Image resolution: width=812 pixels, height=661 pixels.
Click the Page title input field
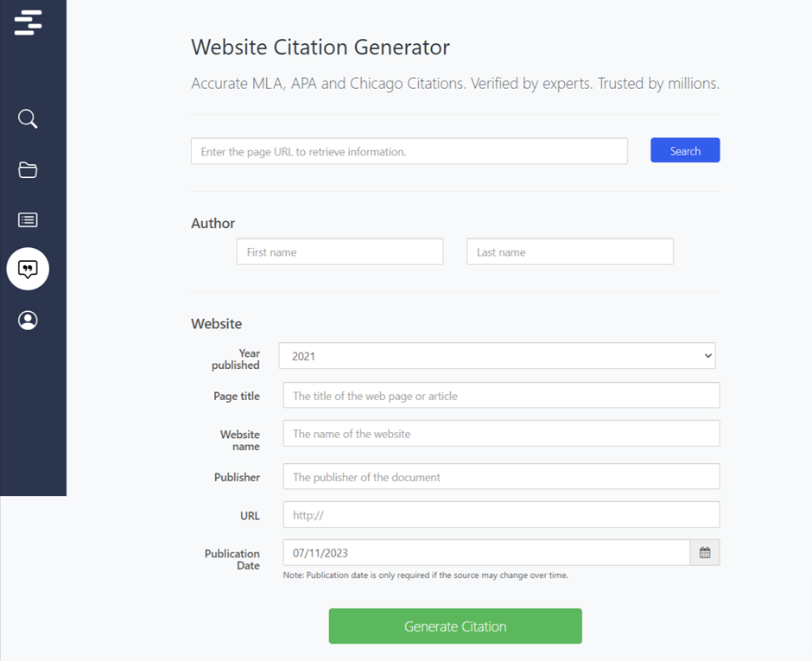point(501,395)
